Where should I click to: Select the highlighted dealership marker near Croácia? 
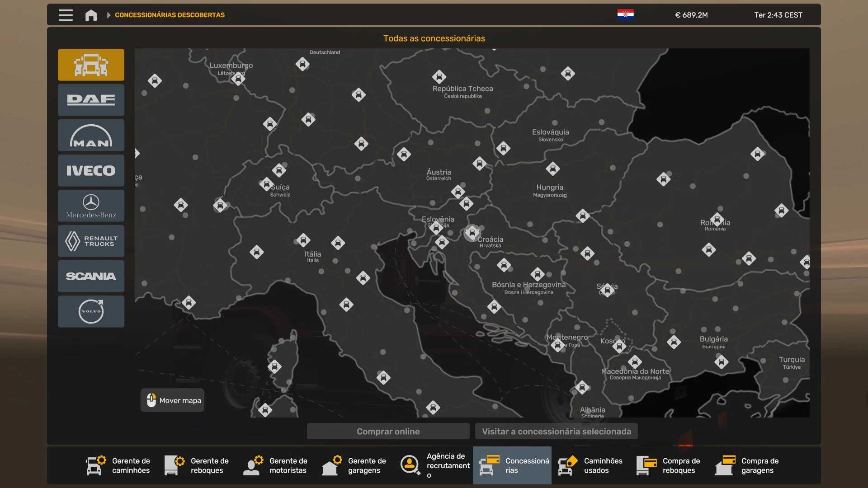(x=472, y=233)
